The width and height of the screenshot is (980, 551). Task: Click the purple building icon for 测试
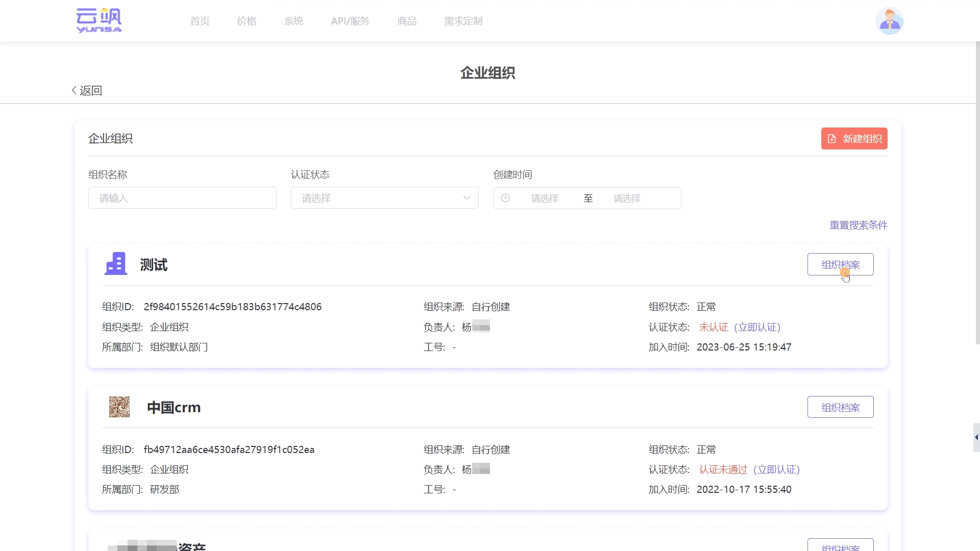pyautogui.click(x=116, y=264)
